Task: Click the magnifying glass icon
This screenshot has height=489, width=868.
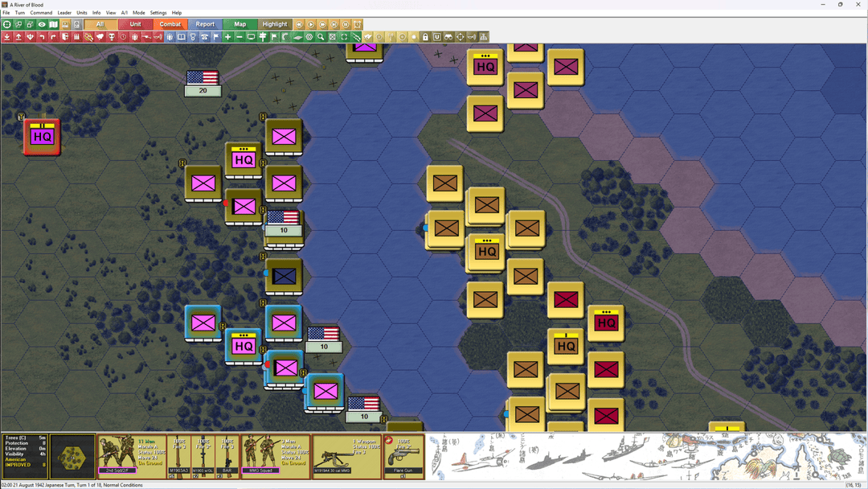Action: (321, 37)
